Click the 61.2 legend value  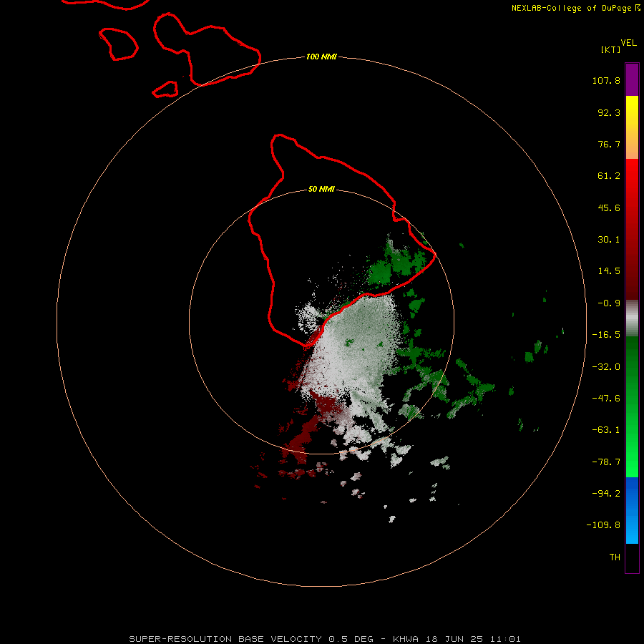tap(609, 176)
